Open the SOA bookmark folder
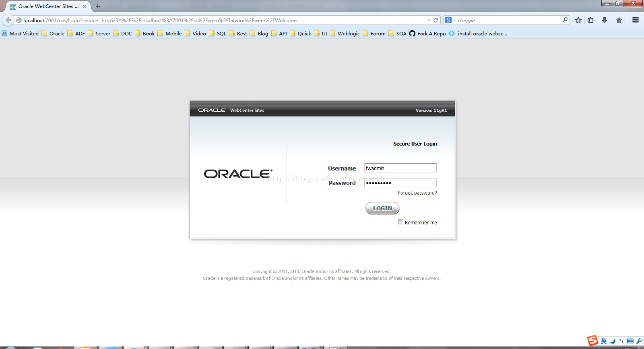This screenshot has height=349, width=644. coord(397,33)
